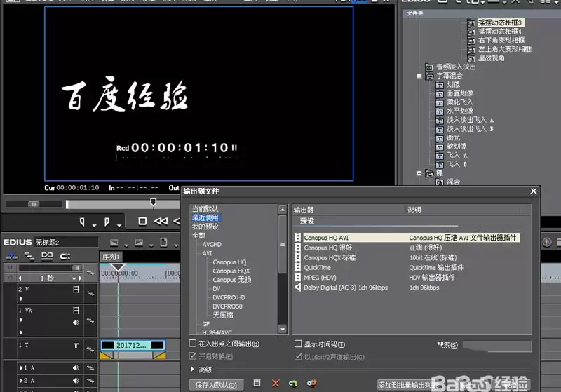561x392 pixels.
Task: Toggle mute speaker on track 1 A
Action: click(x=76, y=367)
